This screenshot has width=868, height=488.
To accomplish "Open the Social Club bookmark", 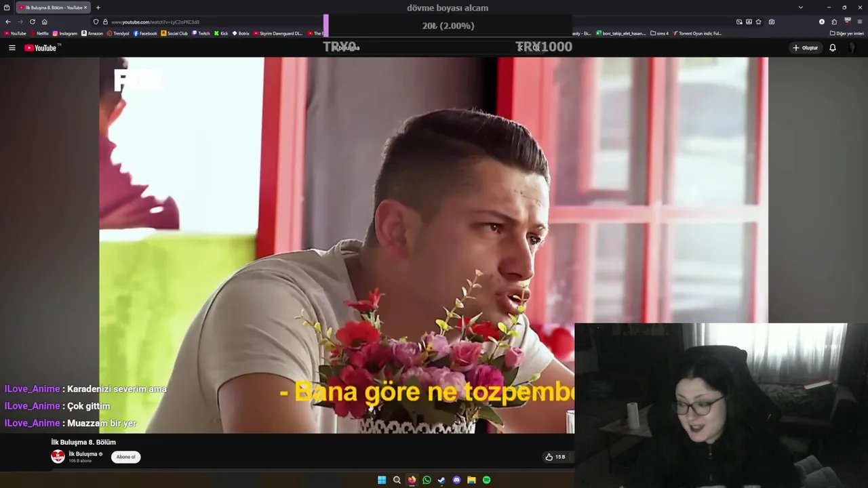I will point(174,33).
